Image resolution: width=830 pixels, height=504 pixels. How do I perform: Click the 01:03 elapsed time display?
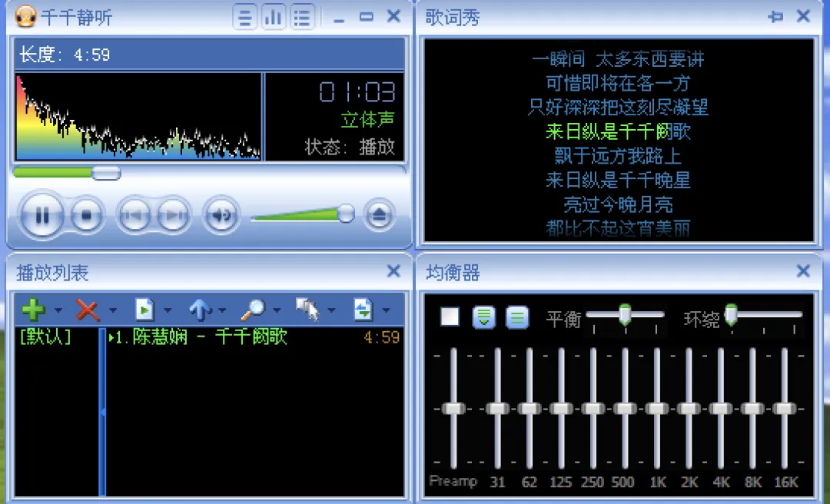(x=357, y=91)
